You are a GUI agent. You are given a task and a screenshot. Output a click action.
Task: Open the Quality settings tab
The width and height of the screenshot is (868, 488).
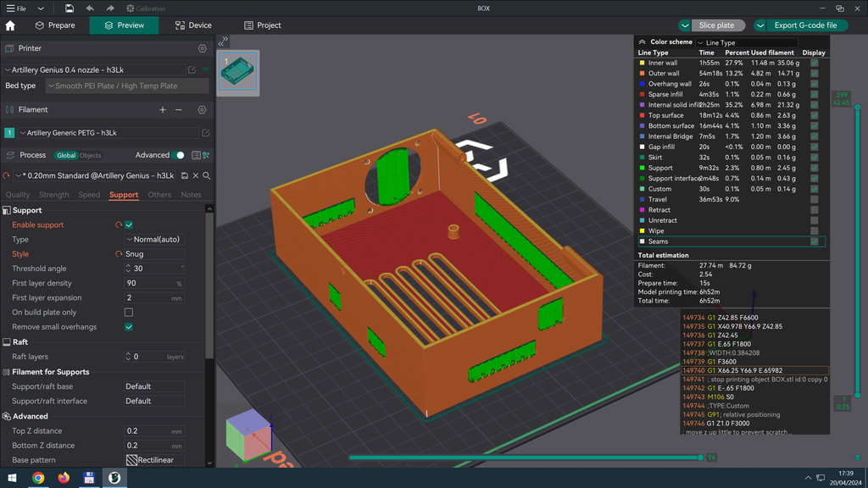[x=17, y=195]
